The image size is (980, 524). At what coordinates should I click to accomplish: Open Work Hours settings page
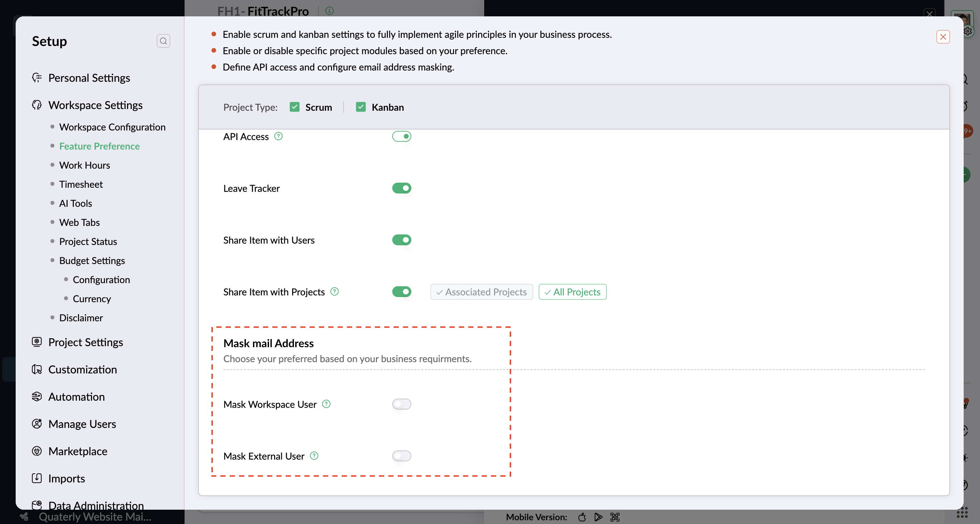tap(84, 165)
